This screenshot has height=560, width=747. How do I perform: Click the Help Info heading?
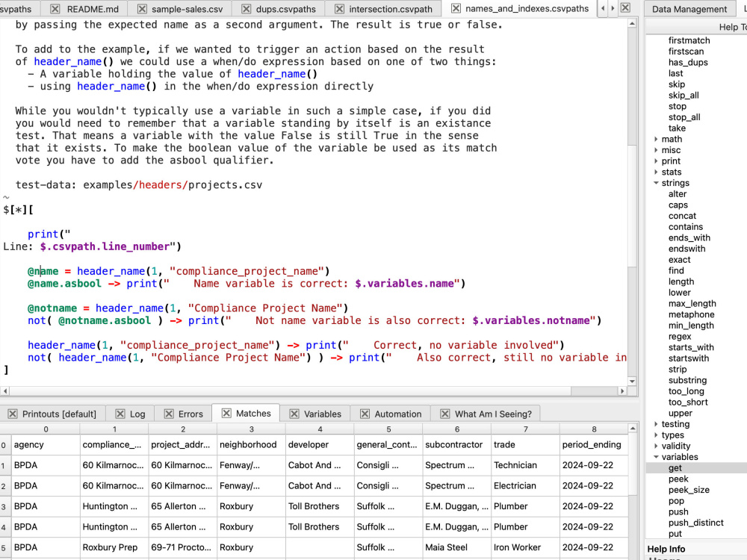pos(666,549)
